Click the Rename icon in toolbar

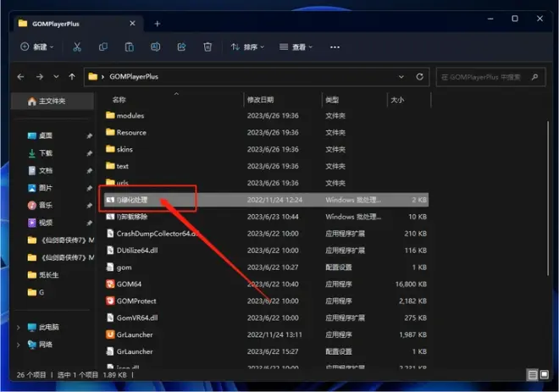[x=156, y=47]
